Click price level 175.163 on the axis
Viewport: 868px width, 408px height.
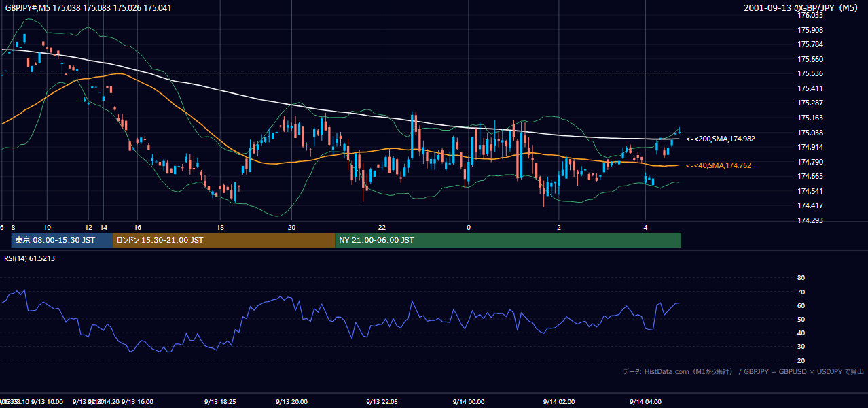click(x=810, y=118)
